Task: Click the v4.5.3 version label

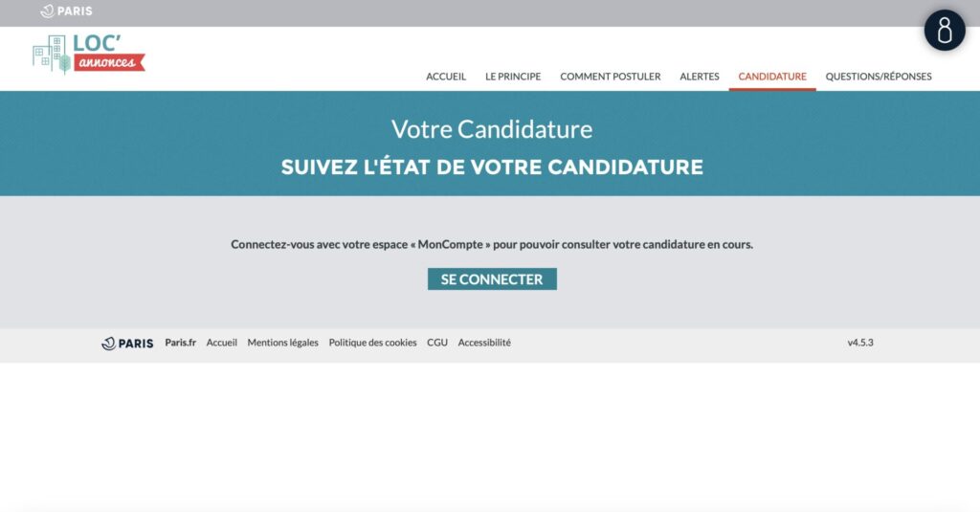Action: 860,343
